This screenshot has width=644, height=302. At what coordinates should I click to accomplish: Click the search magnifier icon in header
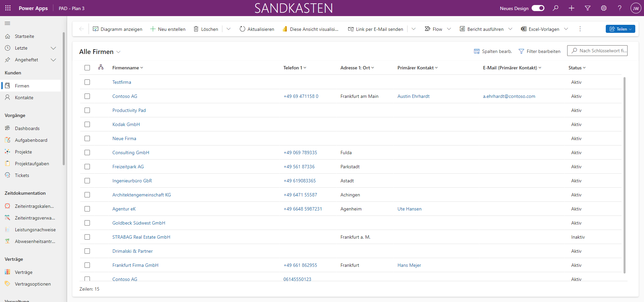556,8
